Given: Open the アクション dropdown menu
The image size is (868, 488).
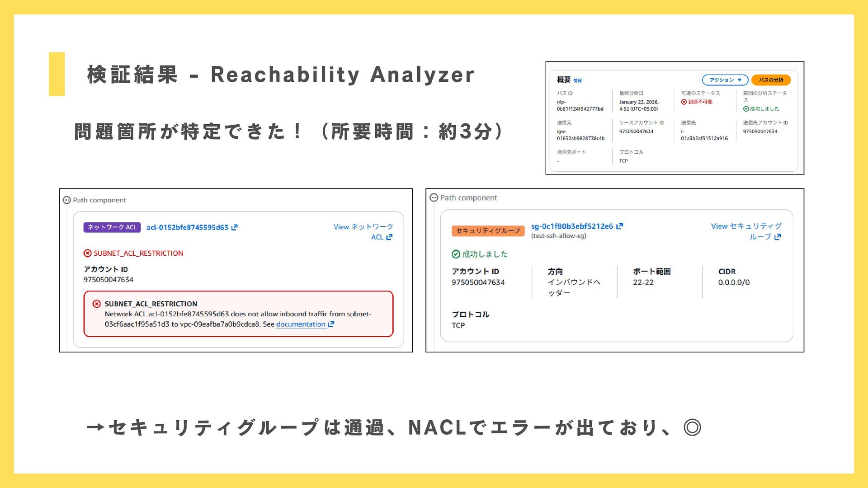Looking at the screenshot, I should 725,80.
